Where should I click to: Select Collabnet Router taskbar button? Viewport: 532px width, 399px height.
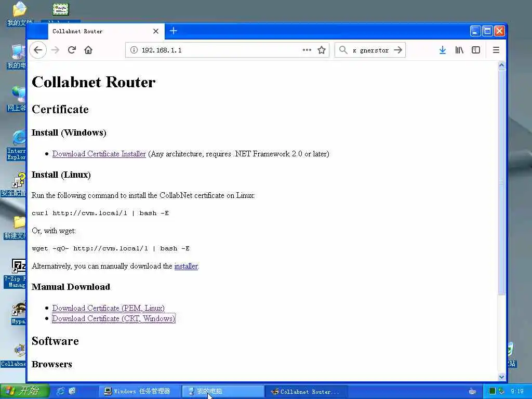306,392
